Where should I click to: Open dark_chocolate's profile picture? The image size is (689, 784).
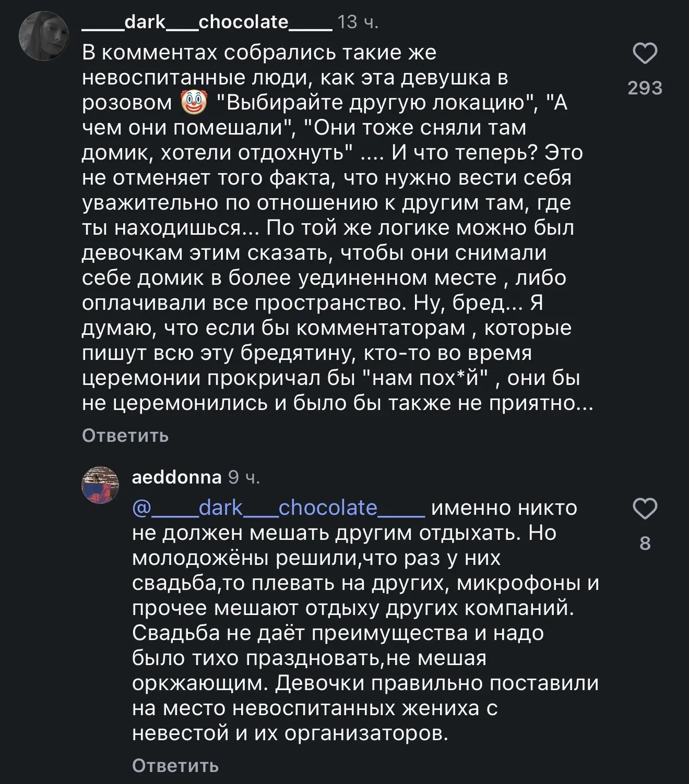tap(44, 36)
